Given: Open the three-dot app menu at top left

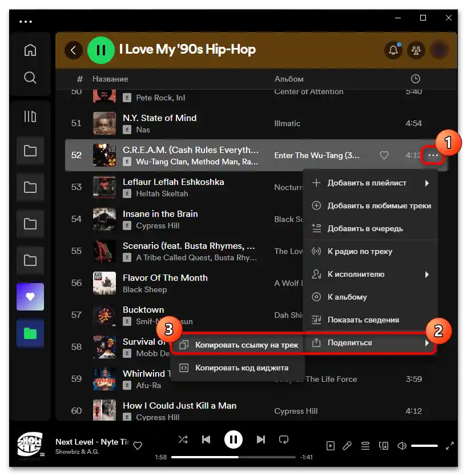Looking at the screenshot, I should pos(26,22).
